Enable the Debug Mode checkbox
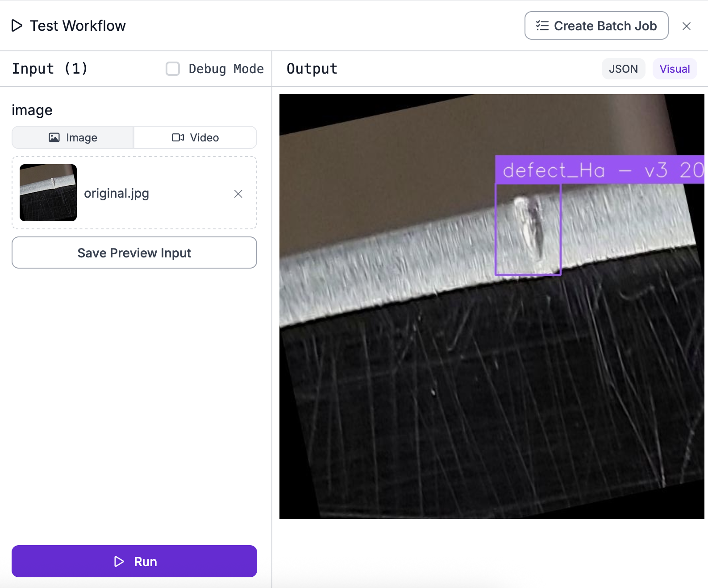Image resolution: width=708 pixels, height=588 pixels. click(173, 69)
